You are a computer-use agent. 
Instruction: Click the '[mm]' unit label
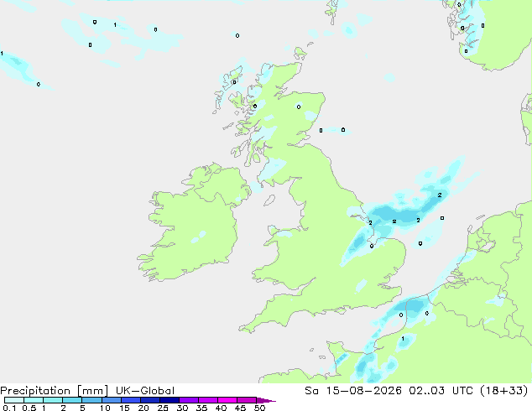(x=92, y=391)
